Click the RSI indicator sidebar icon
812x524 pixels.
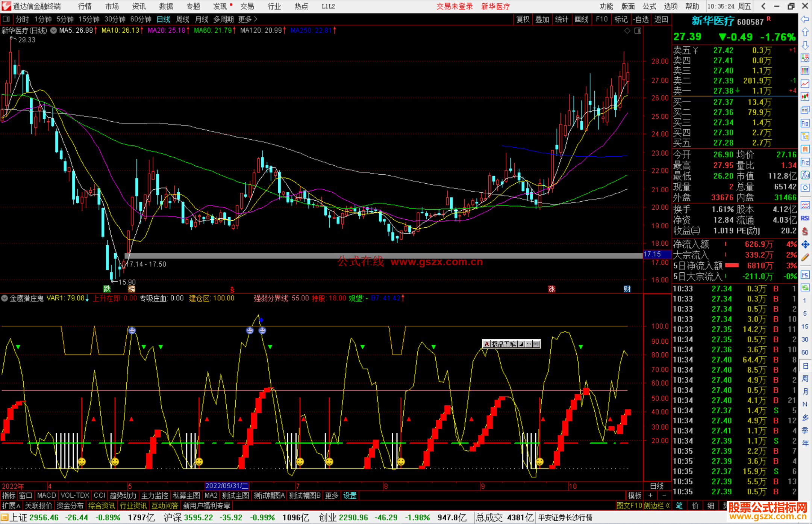(805, 218)
